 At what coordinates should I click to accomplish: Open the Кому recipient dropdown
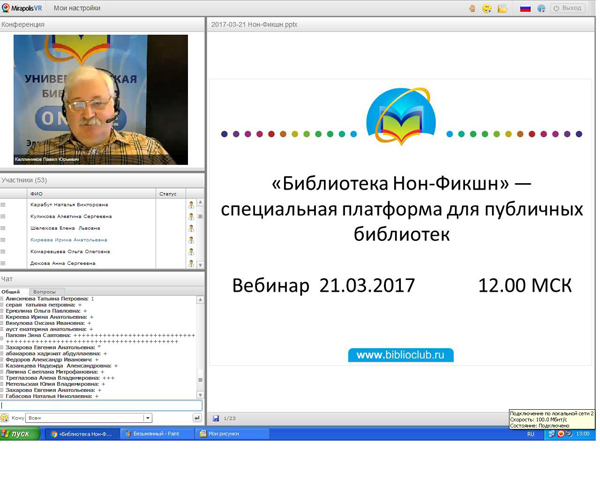point(89,418)
